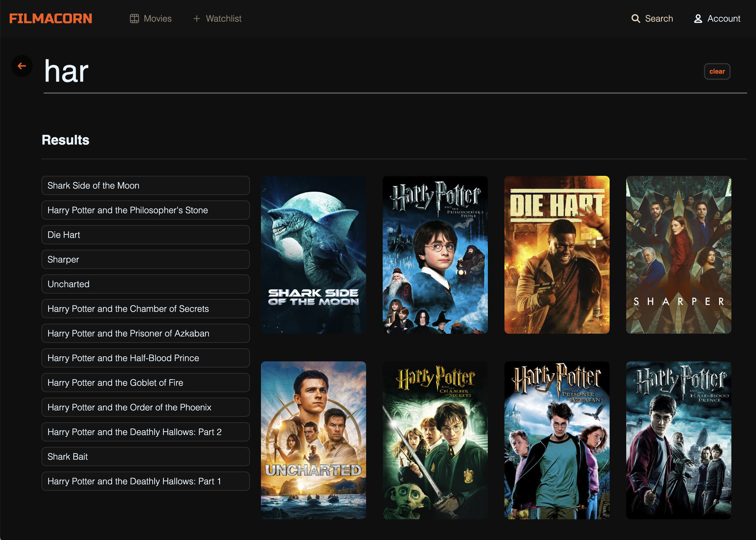Click the Account person icon

pos(698,19)
